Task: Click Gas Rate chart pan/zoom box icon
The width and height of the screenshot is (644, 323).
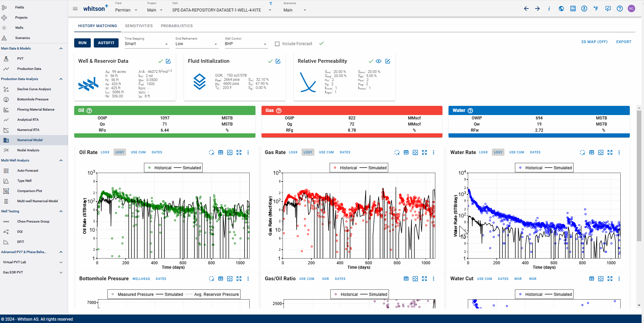Action: coord(415,153)
